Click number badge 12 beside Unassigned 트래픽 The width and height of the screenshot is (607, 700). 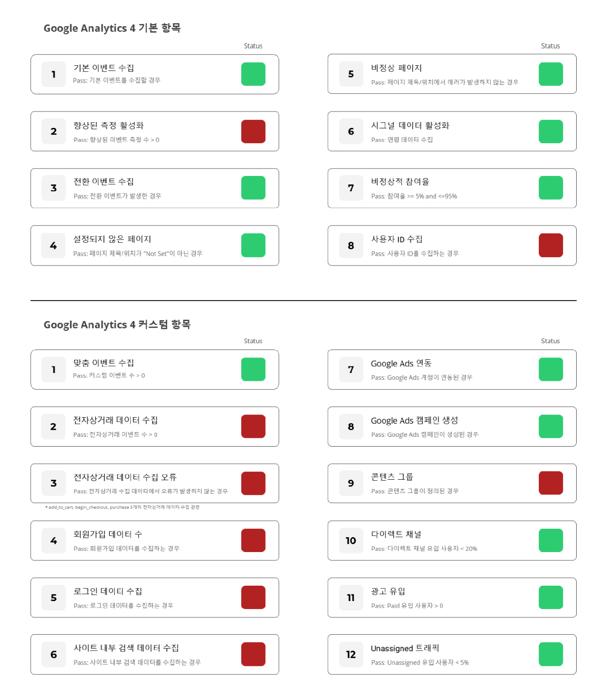(351, 654)
